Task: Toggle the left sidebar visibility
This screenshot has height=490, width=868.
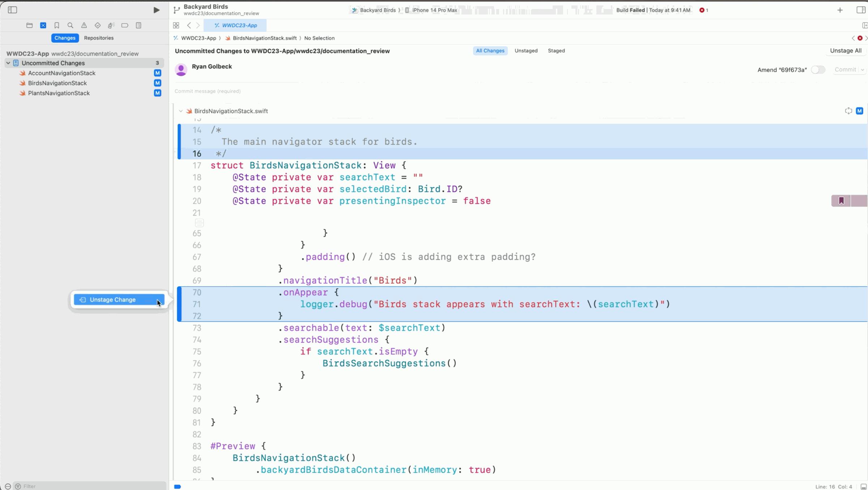Action: coord(12,10)
